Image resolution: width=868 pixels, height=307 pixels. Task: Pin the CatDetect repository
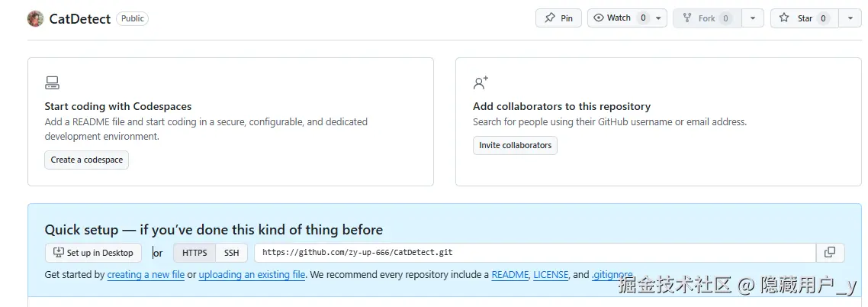pos(558,18)
